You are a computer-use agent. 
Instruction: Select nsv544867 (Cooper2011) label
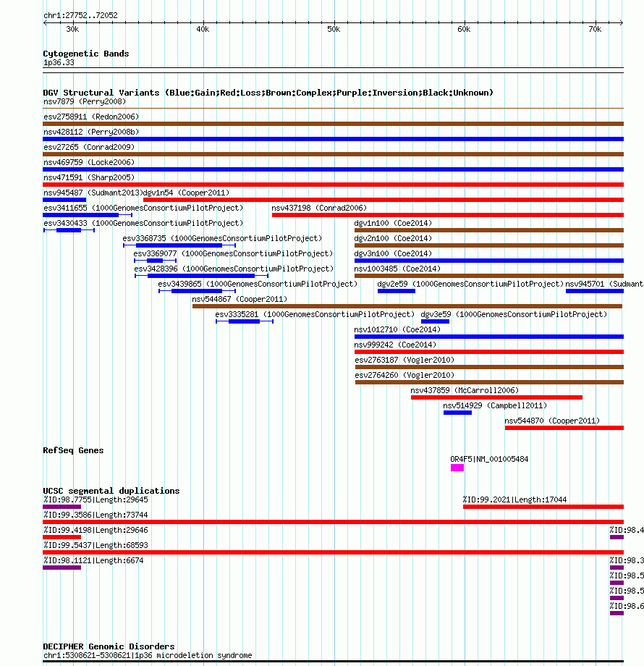coord(240,300)
